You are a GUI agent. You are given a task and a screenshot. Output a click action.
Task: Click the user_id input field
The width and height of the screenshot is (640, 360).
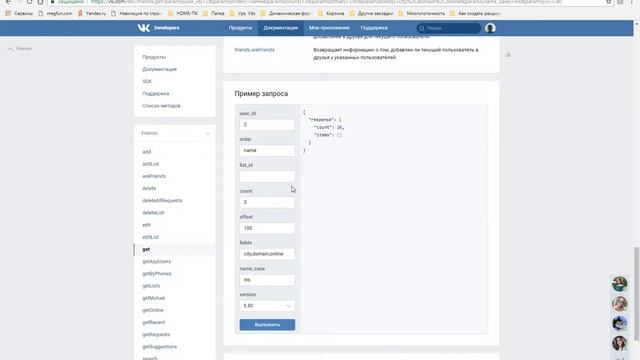click(267, 124)
